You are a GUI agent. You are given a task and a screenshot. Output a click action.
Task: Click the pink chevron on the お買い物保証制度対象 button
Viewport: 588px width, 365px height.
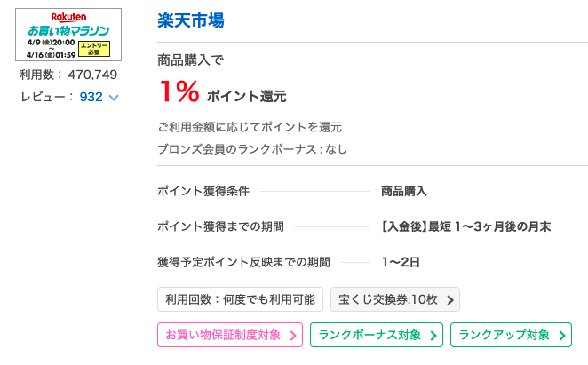(293, 336)
